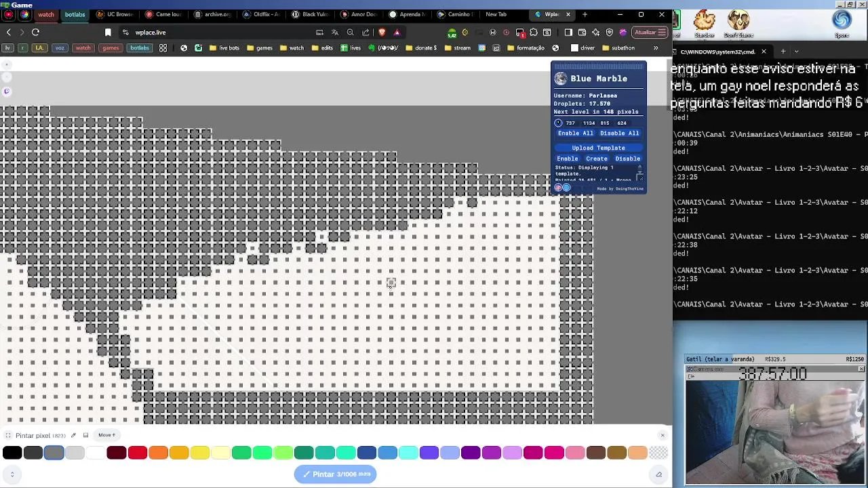Click the Disable template button
This screenshot has height=488, width=868.
[627, 159]
